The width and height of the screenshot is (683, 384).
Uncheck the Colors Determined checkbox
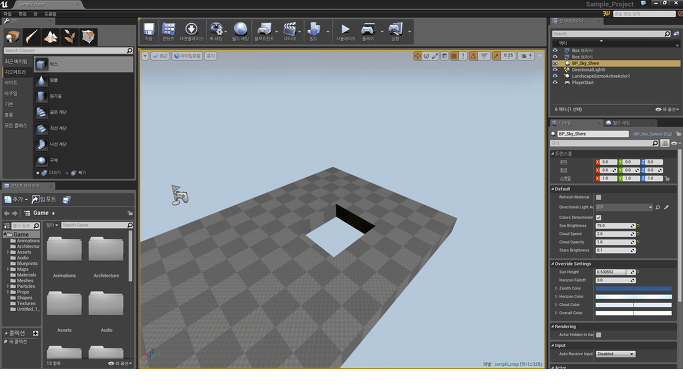[598, 217]
